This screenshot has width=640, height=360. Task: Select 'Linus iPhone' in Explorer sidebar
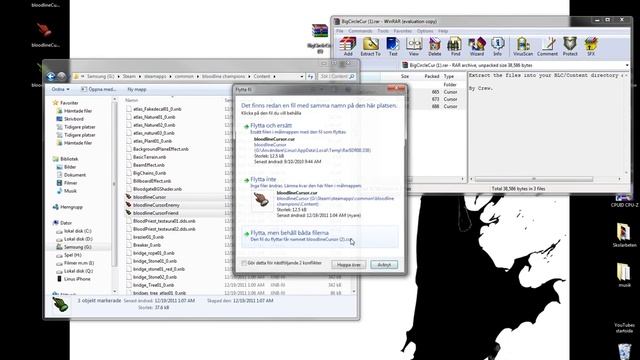77,279
